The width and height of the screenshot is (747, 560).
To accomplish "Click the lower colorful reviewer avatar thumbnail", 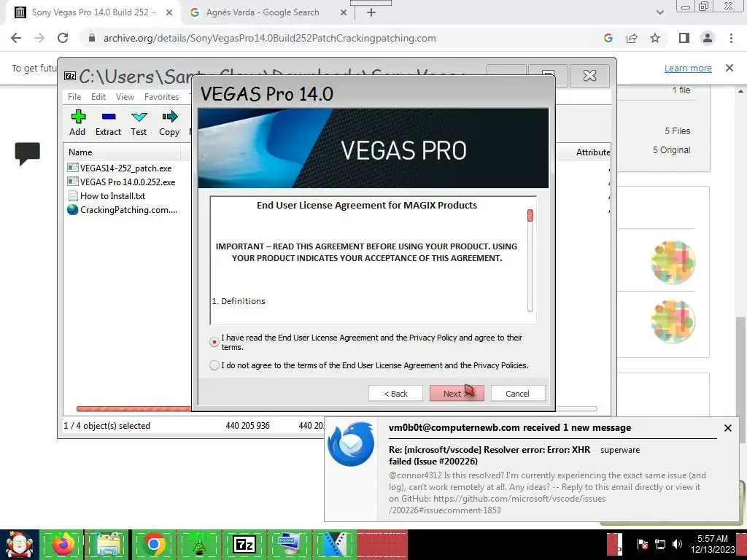I will click(x=673, y=322).
